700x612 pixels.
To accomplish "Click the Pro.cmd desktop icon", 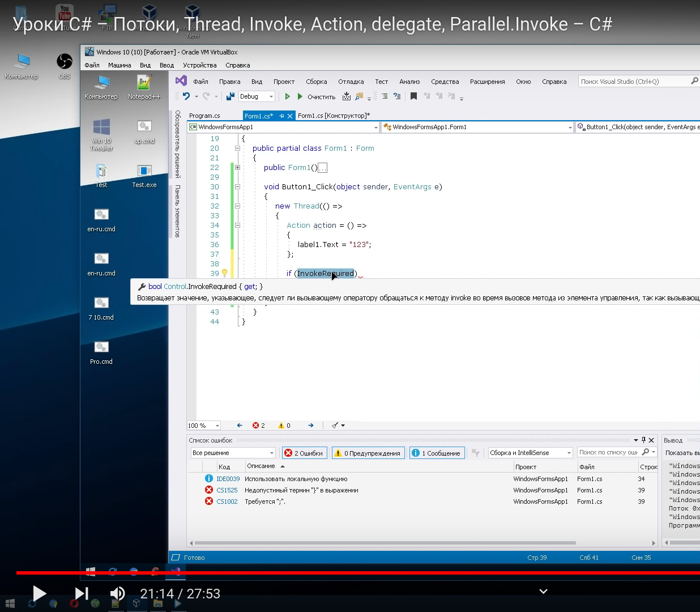I will pyautogui.click(x=101, y=352).
